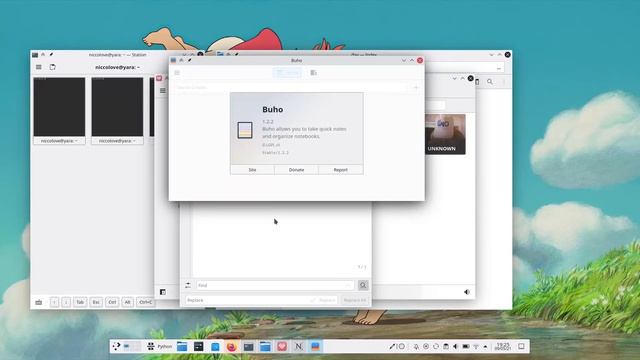
Task: Click the Wi-Fi network icon in system tray
Action: (476, 347)
